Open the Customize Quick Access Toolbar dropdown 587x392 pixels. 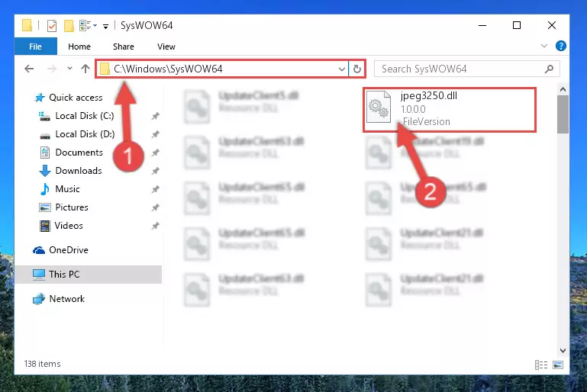tap(106, 26)
